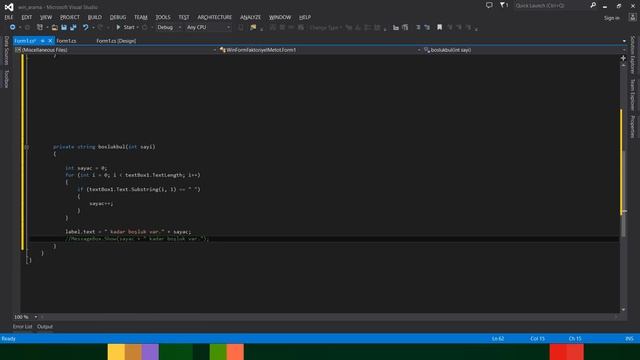640x360 pixels.
Task: Open the BUILD menu
Action: (95, 17)
